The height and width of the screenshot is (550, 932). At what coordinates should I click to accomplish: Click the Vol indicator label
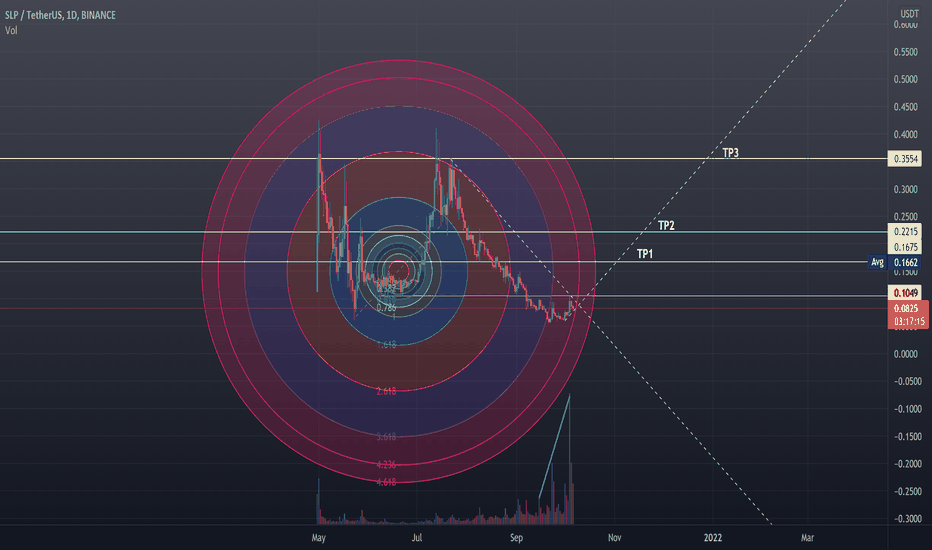coord(11,30)
